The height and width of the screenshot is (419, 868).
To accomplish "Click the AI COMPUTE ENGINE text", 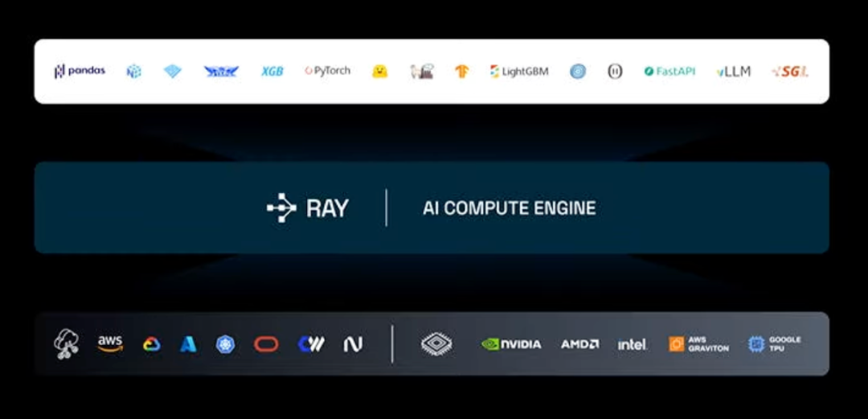I will click(x=509, y=208).
